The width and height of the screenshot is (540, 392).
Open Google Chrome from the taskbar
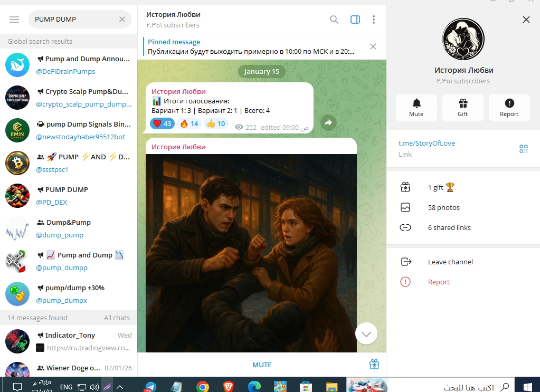pos(203,386)
